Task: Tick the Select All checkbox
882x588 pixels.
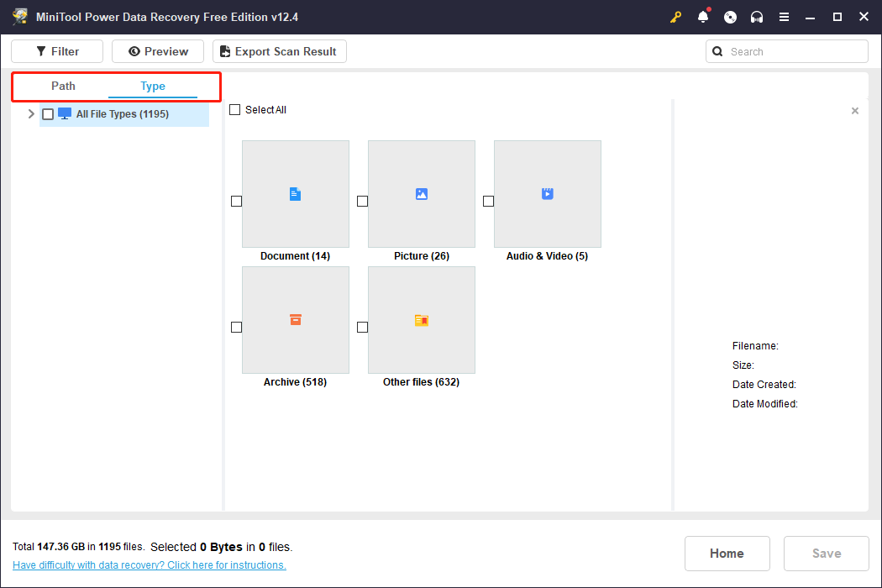Action: tap(235, 110)
